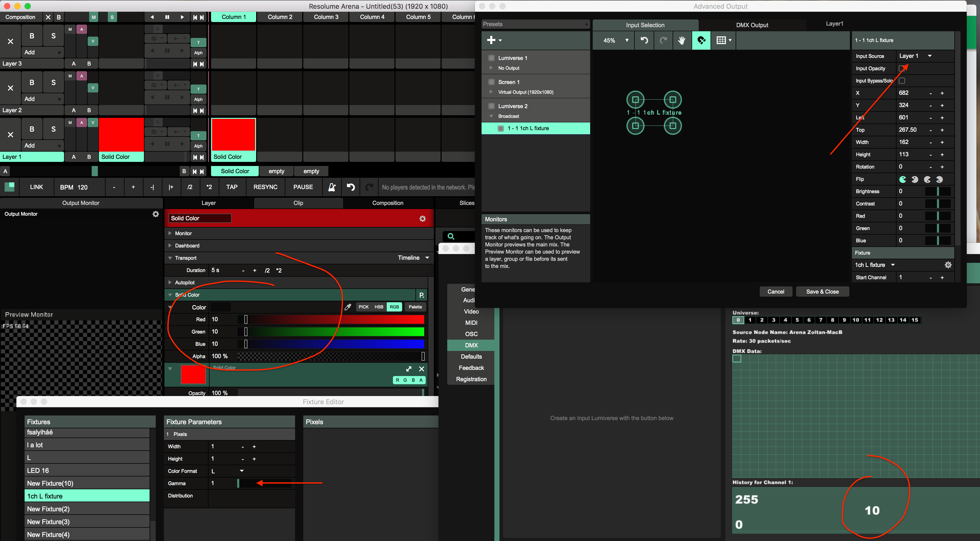The image size is (980, 541).
Task: Click the color eyedropper picker icon
Action: coord(347,307)
